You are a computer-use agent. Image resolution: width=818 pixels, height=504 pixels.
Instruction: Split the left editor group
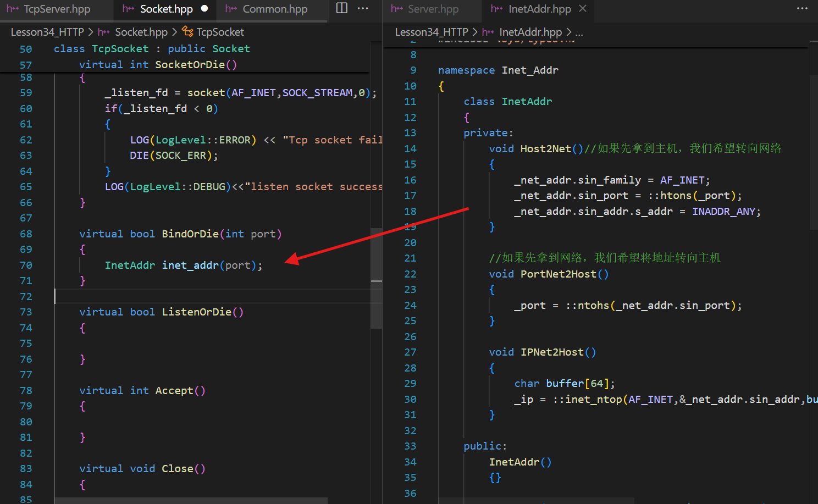(x=342, y=8)
